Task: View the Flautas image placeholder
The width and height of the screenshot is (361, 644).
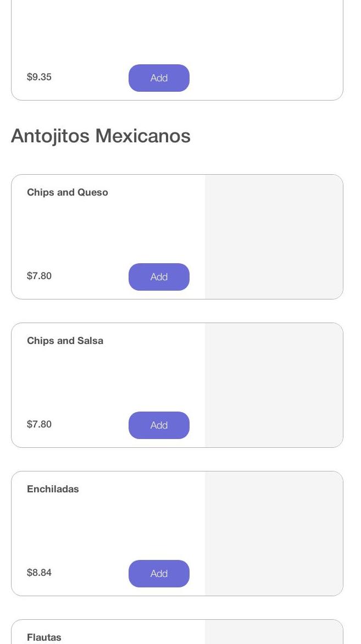Action: (274, 633)
